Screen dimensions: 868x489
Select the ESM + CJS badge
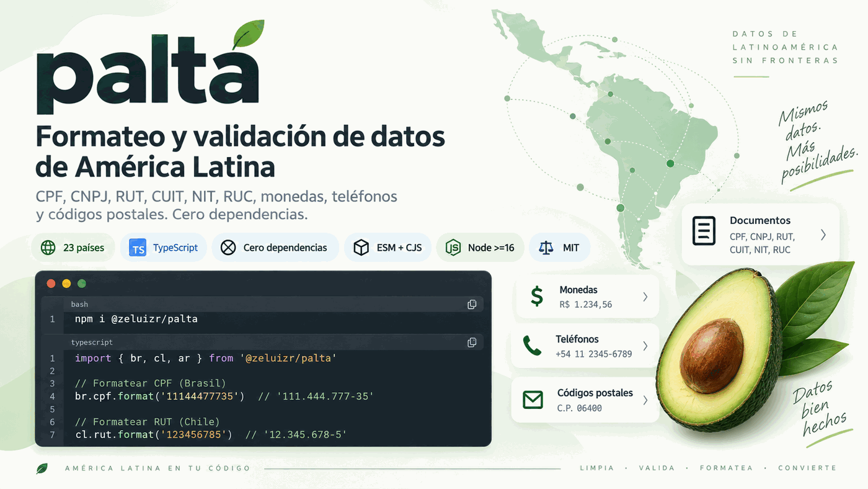[388, 248]
